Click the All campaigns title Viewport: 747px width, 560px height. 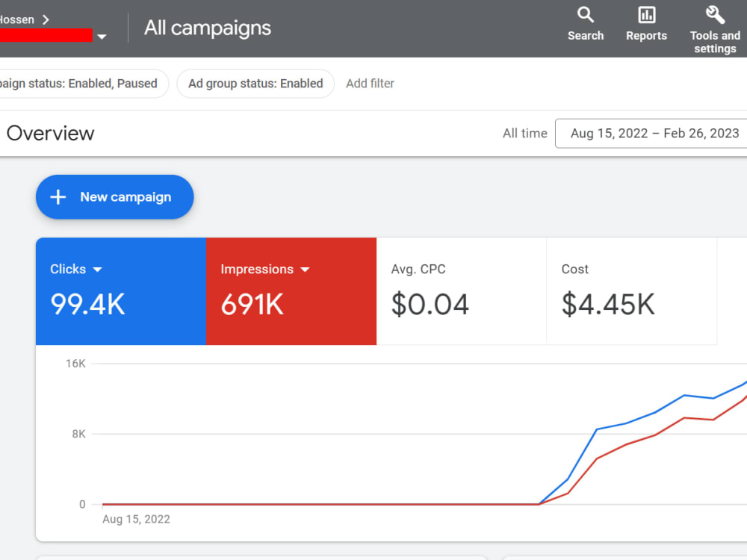coord(208,28)
